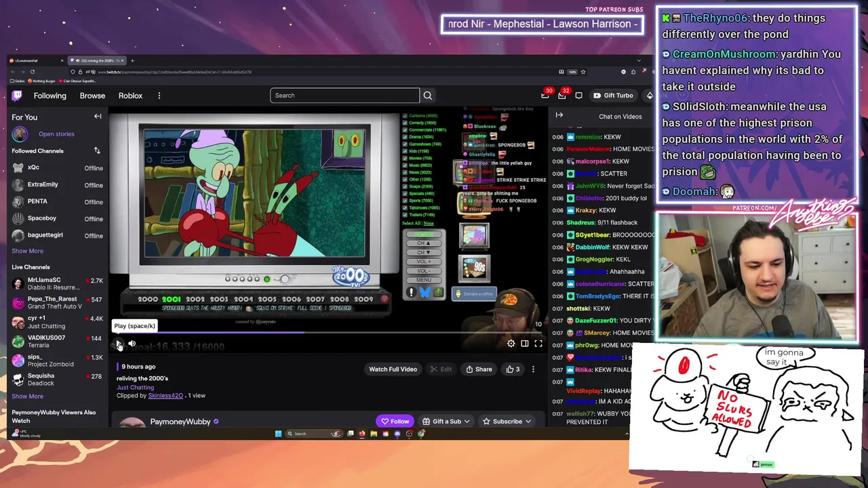Open VADIKUS007 Terraria channel
The image size is (868, 488).
tap(57, 341)
